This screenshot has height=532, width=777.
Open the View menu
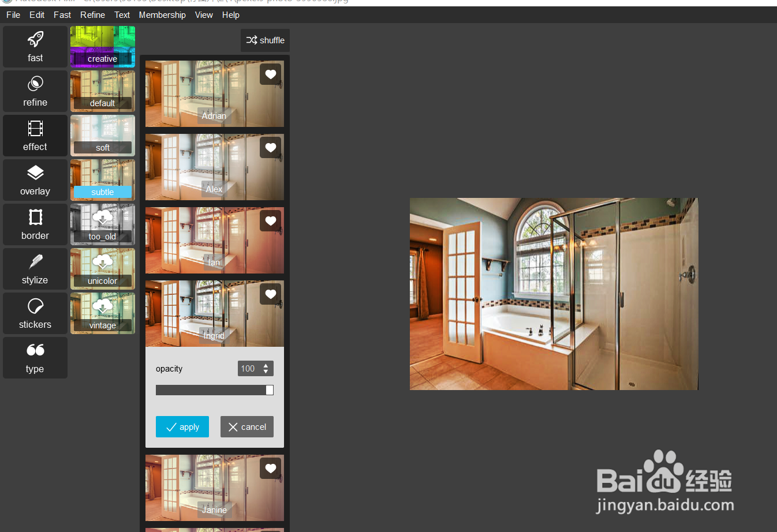click(x=204, y=15)
